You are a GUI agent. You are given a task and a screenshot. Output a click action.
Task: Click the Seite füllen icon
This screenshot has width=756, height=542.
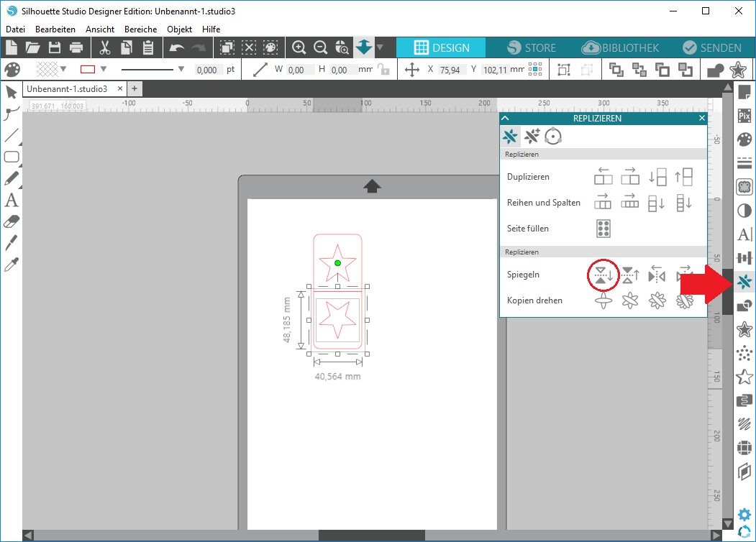(603, 229)
